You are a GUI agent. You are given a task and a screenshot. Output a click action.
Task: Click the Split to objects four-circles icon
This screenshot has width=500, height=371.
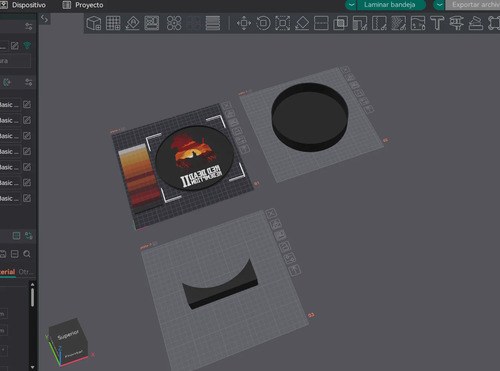coord(174,23)
